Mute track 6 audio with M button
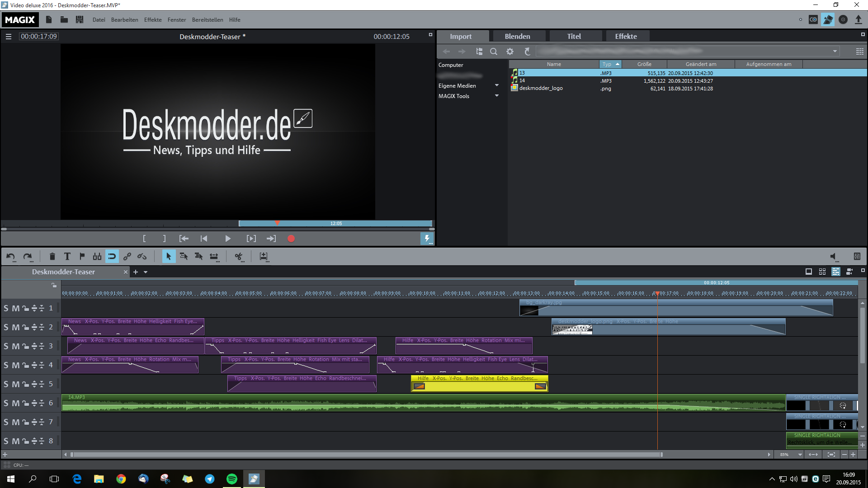The height and width of the screenshot is (488, 868). [15, 403]
